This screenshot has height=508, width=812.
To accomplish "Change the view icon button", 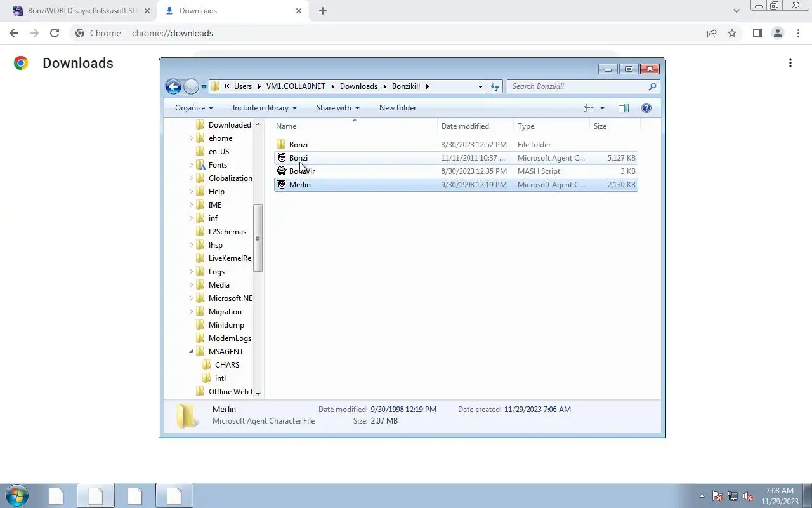I will coord(589,108).
